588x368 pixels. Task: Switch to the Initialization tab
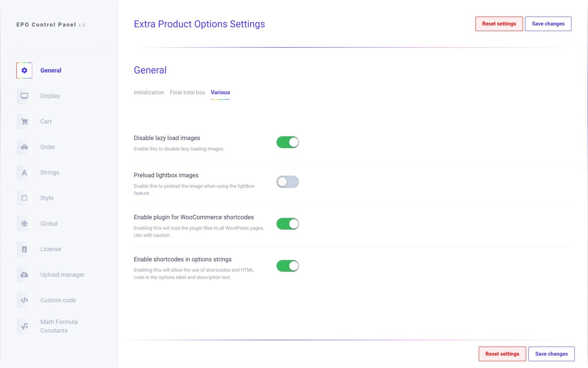point(149,93)
